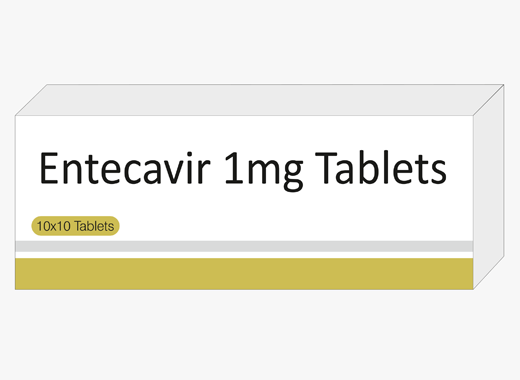Click the word Entecavir on the box
520x380 pixels.
click(x=125, y=168)
